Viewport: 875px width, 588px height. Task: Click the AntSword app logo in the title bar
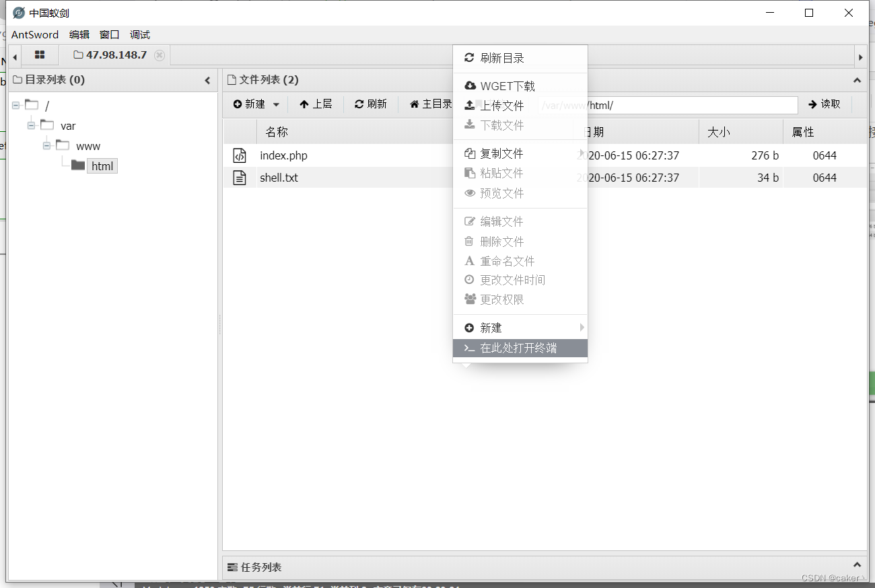(19, 13)
